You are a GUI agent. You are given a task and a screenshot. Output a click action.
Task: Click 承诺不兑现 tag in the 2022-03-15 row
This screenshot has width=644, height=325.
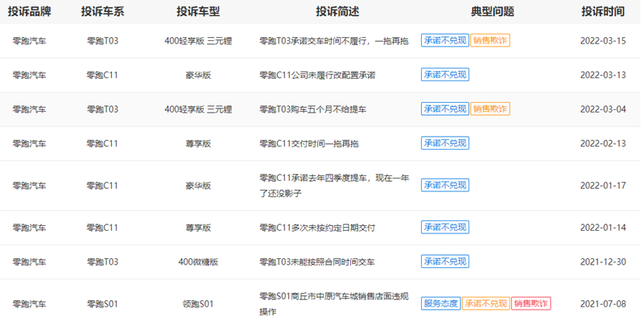pyautogui.click(x=445, y=40)
